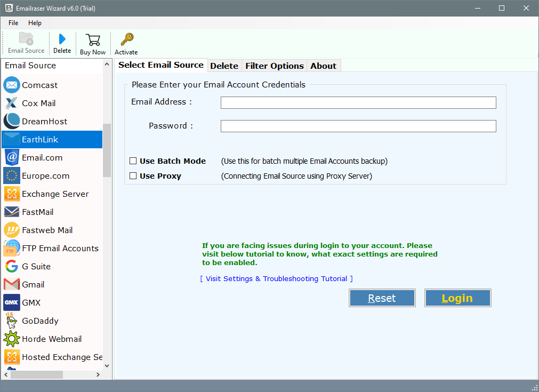The width and height of the screenshot is (539, 392).
Task: Select the GoDaddy mascot icon
Action: pos(12,321)
